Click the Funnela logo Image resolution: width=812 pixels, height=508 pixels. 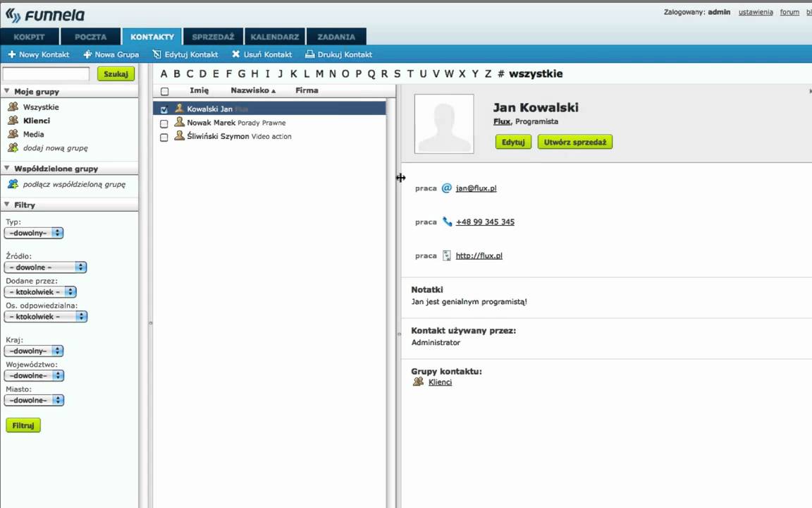tap(44, 15)
